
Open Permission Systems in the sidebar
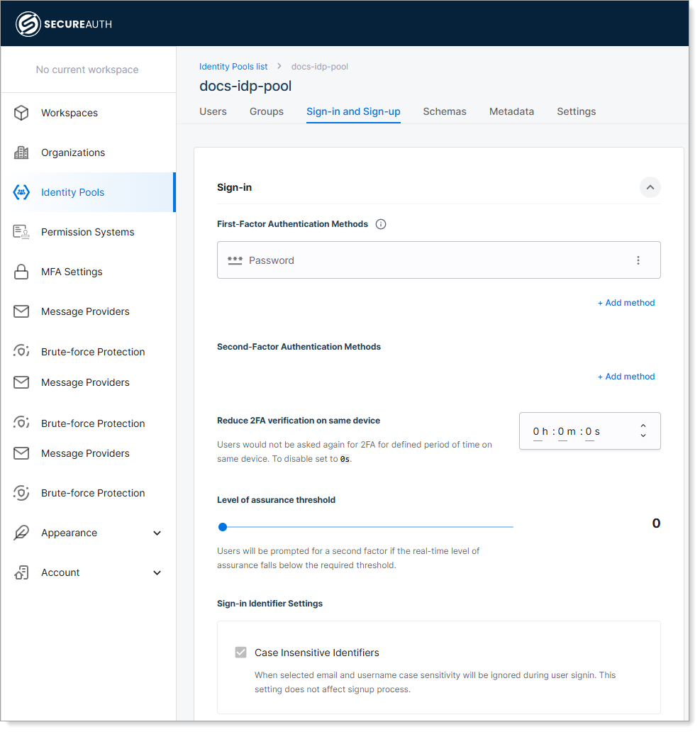88,232
